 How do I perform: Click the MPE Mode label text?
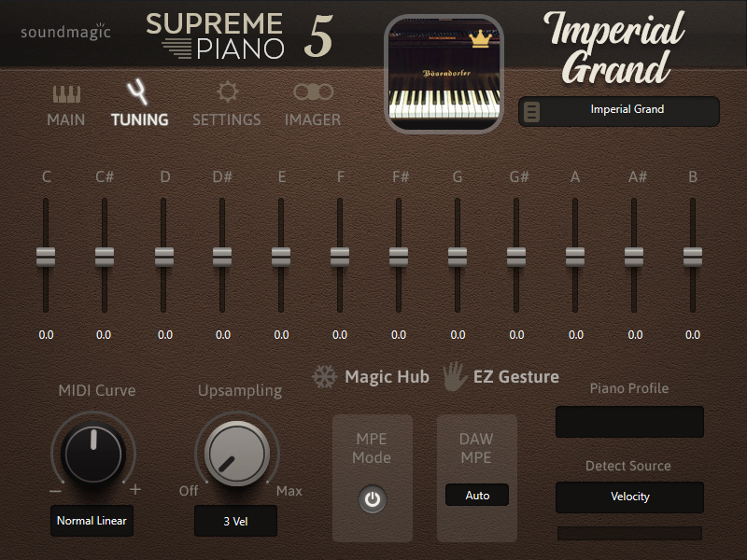point(372,448)
